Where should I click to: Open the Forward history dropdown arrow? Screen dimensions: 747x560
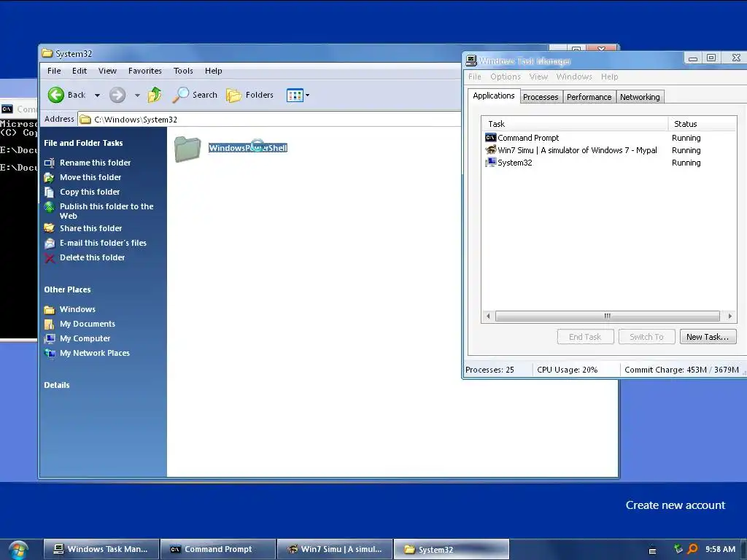point(137,96)
